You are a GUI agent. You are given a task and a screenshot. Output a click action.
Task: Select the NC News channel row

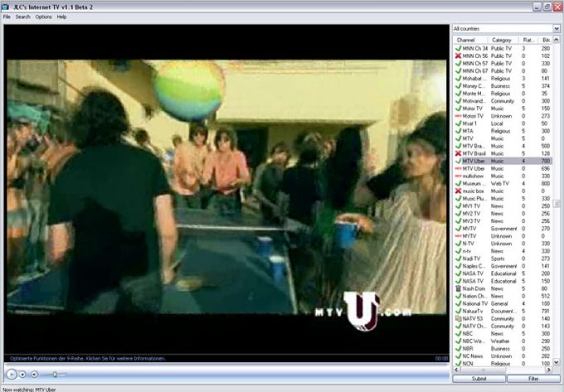(503, 356)
